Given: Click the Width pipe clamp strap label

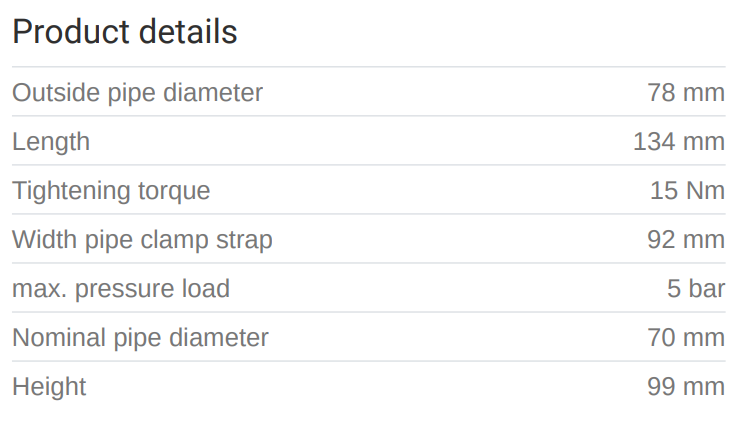Looking at the screenshot, I should click(142, 240).
